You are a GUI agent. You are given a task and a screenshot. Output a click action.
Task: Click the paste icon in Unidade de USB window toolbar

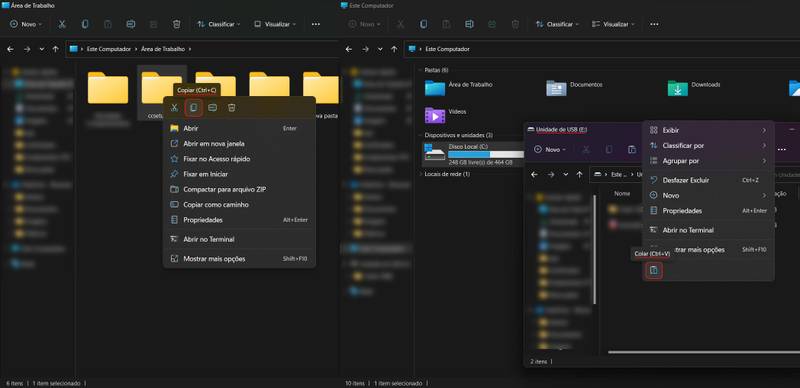(632, 150)
